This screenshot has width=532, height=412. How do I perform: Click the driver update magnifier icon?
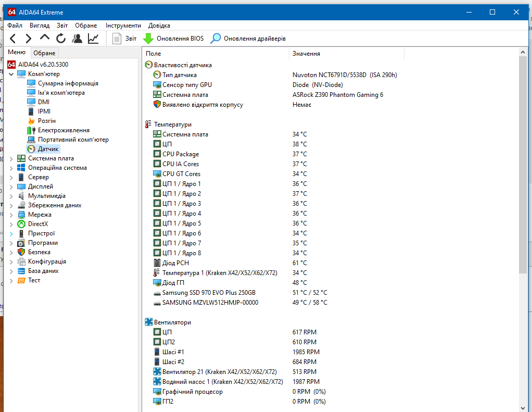[216, 39]
